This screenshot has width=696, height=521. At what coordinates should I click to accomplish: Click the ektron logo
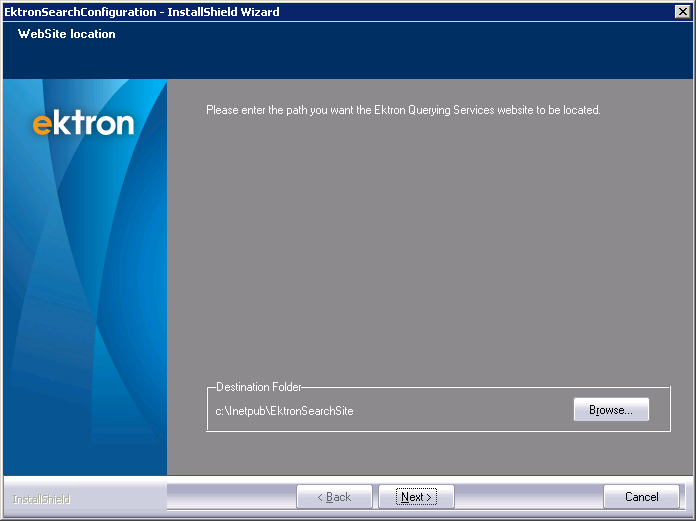[83, 123]
